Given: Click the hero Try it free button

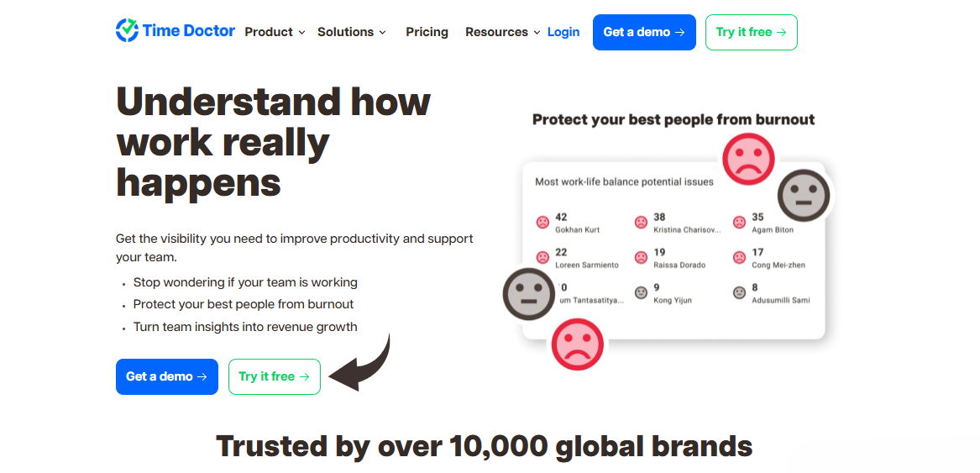Looking at the screenshot, I should click(x=274, y=376).
